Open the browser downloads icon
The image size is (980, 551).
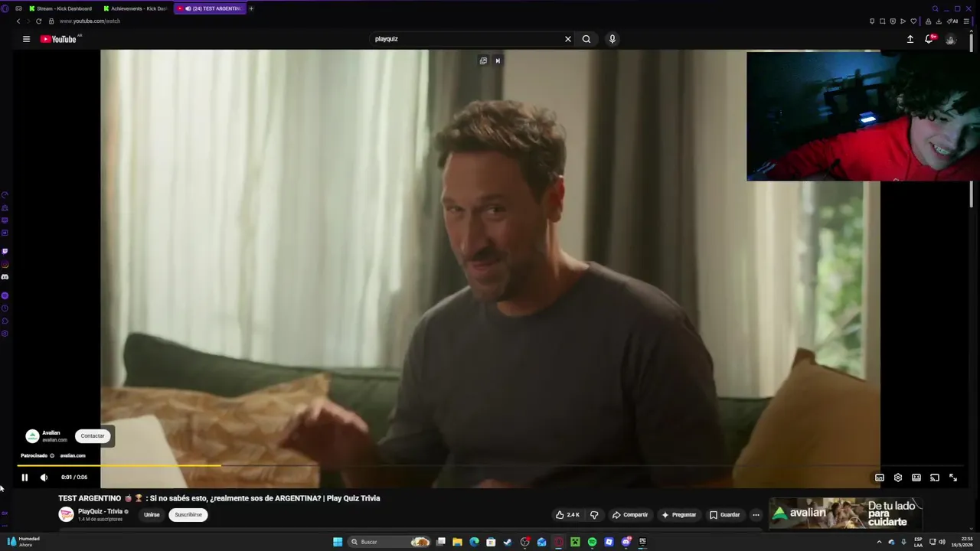click(x=939, y=21)
